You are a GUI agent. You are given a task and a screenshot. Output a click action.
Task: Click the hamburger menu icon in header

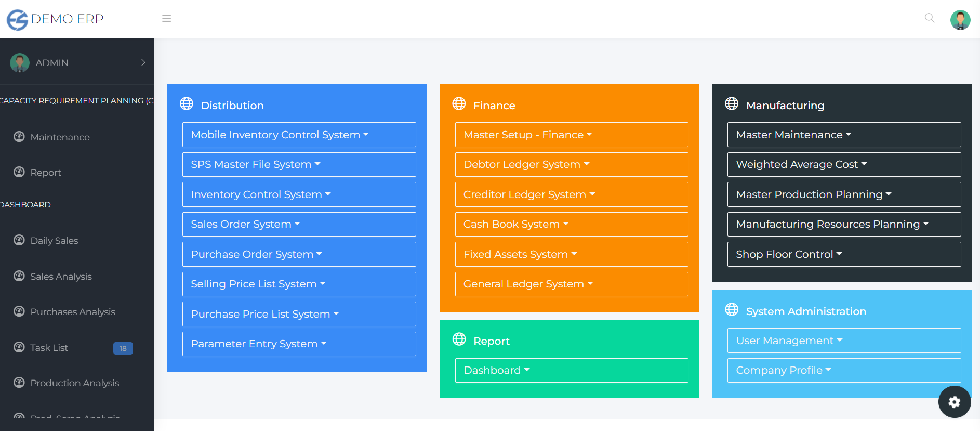[x=166, y=19]
